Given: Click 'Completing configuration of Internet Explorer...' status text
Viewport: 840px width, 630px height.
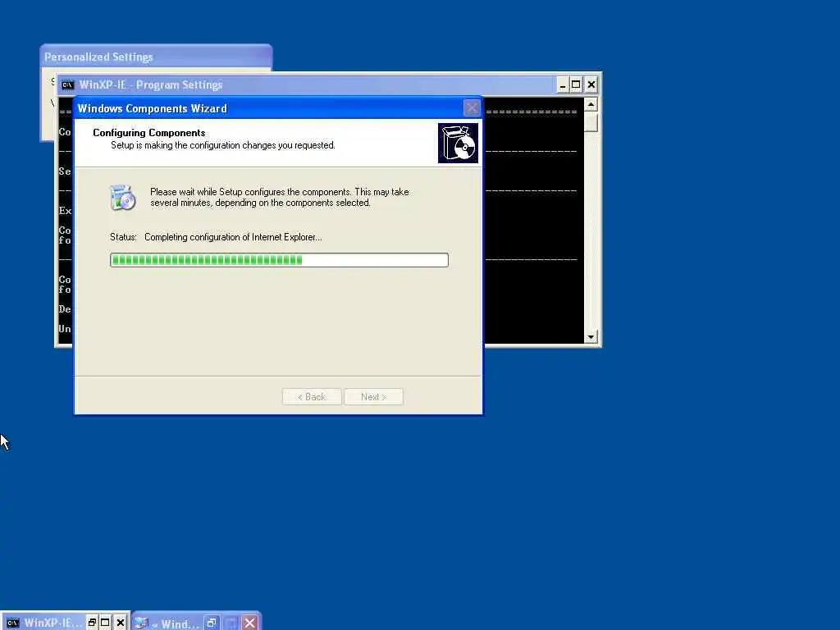Looking at the screenshot, I should tap(233, 237).
